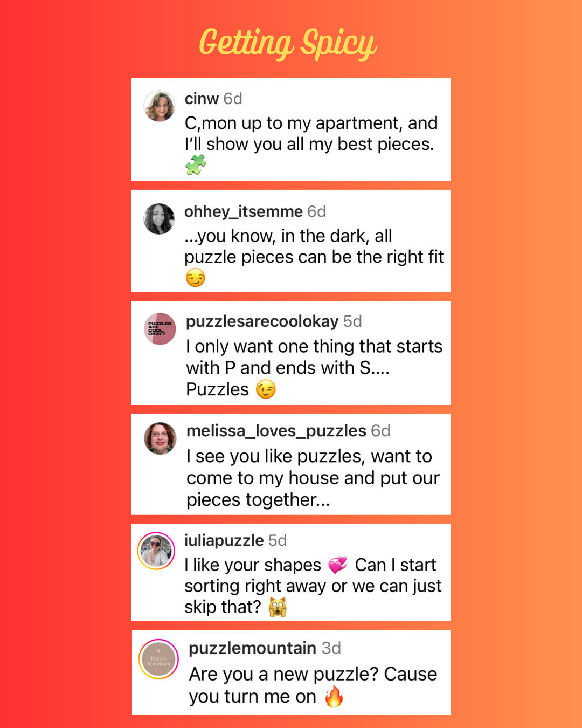Click the 3d timestamp on puzzlemountain's comment

pos(331,648)
